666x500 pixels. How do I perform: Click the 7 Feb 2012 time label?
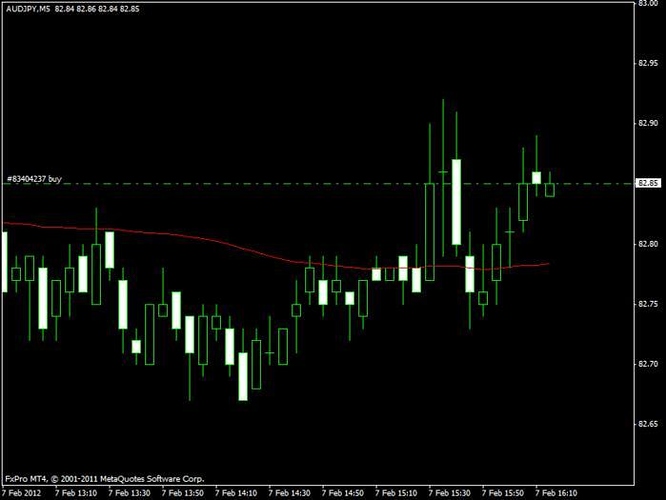click(22, 493)
